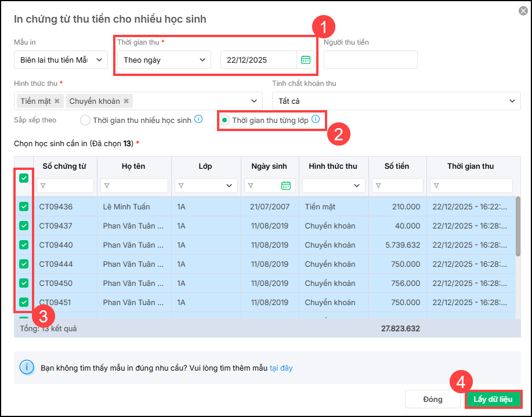Expand the 'Tính chất khoản thu' dropdown
The height and width of the screenshot is (417, 532).
coord(396,101)
